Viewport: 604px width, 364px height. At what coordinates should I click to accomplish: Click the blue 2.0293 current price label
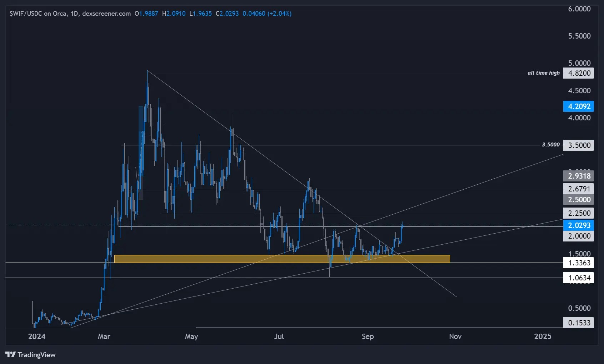pos(579,225)
